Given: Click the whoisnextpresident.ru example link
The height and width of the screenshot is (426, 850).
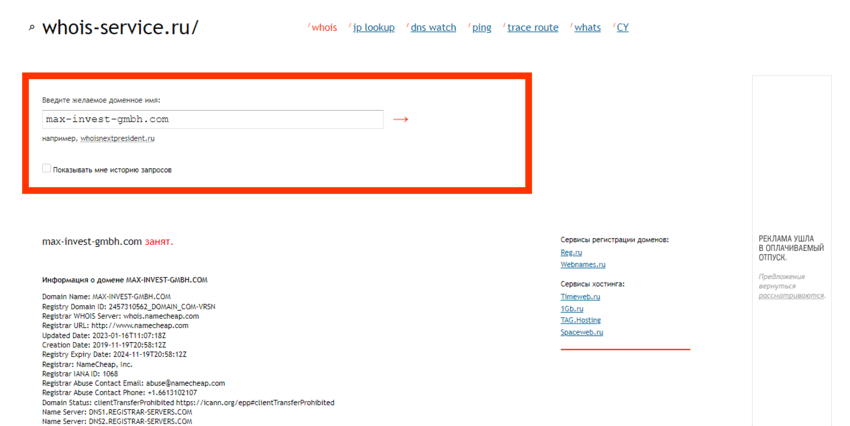Looking at the screenshot, I should click(117, 138).
